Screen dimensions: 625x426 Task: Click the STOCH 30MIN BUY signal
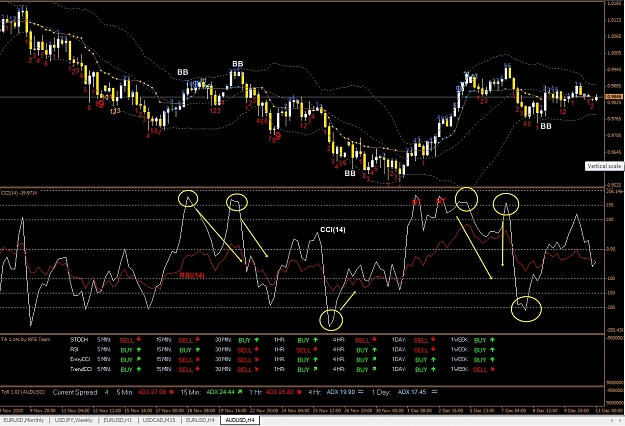pos(244,340)
